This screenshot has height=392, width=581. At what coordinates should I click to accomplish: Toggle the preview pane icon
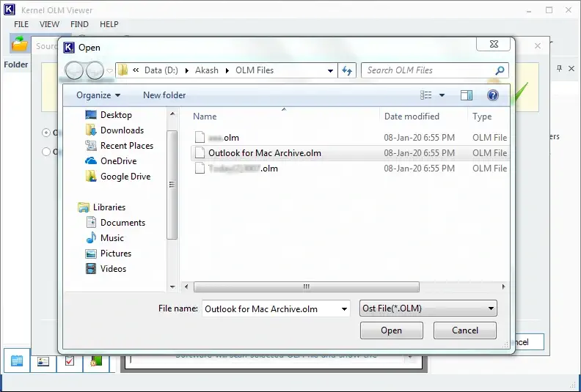click(x=466, y=95)
